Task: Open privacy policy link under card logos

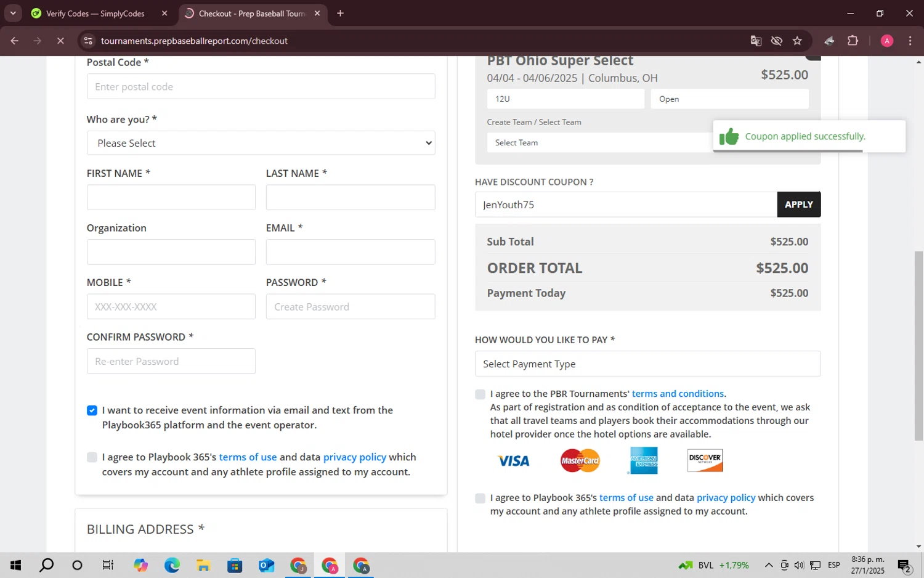Action: 726,498
